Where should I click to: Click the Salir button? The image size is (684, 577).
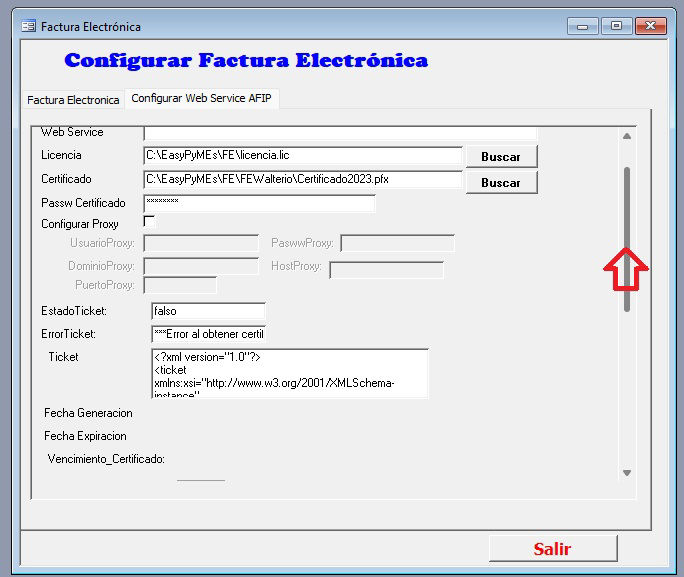(552, 549)
